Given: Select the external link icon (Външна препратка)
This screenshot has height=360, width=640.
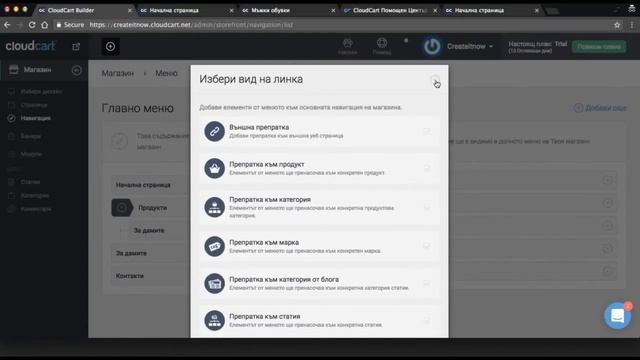Looking at the screenshot, I should pyautogui.click(x=214, y=131).
